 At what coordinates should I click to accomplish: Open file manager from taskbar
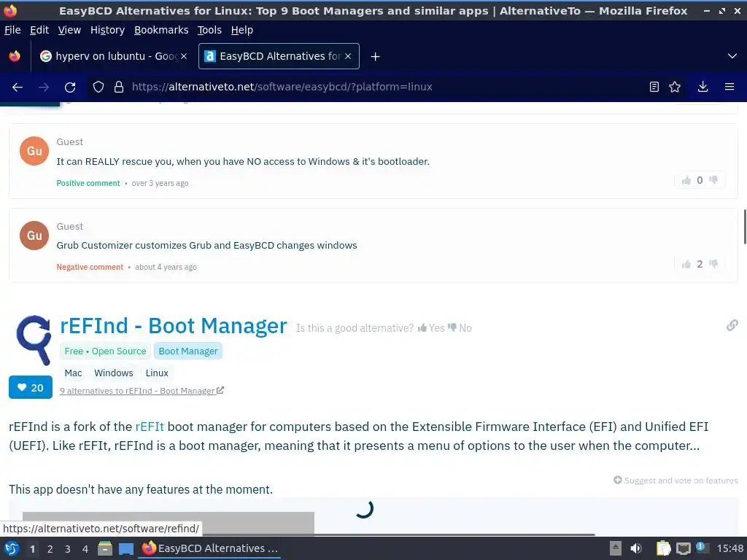(x=105, y=548)
